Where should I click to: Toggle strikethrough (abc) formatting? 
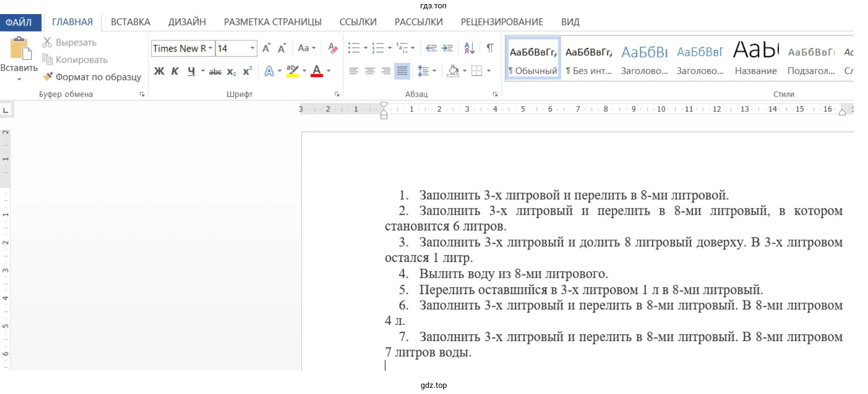pyautogui.click(x=215, y=72)
